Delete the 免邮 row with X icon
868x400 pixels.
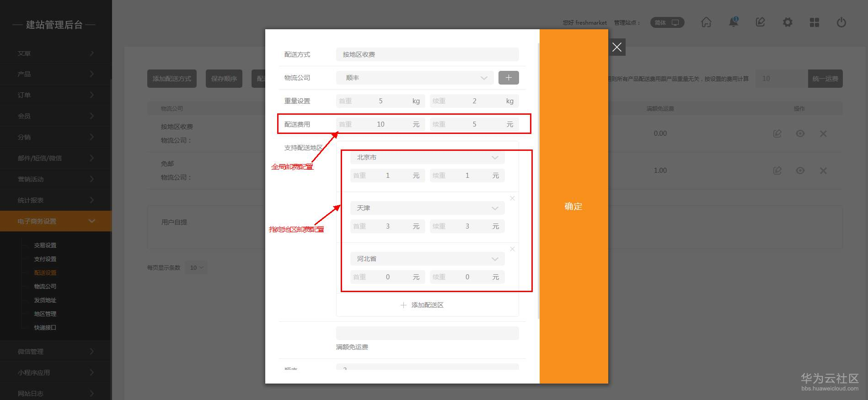(823, 171)
